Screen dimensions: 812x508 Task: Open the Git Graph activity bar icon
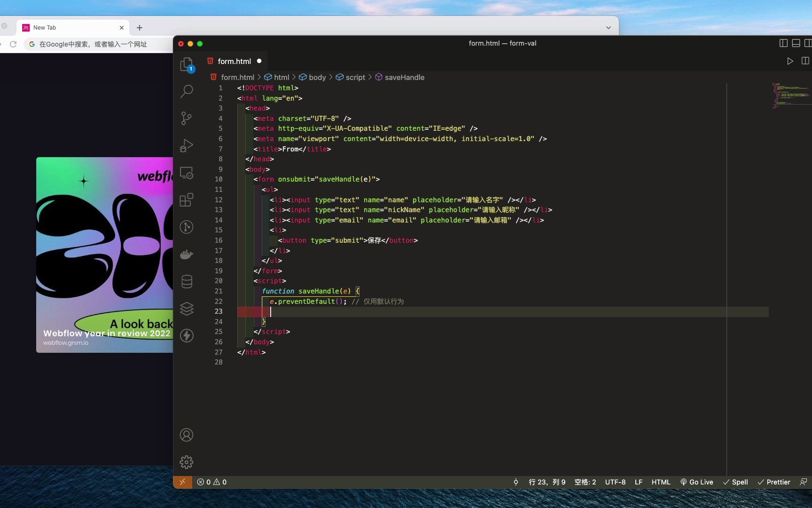pyautogui.click(x=187, y=227)
